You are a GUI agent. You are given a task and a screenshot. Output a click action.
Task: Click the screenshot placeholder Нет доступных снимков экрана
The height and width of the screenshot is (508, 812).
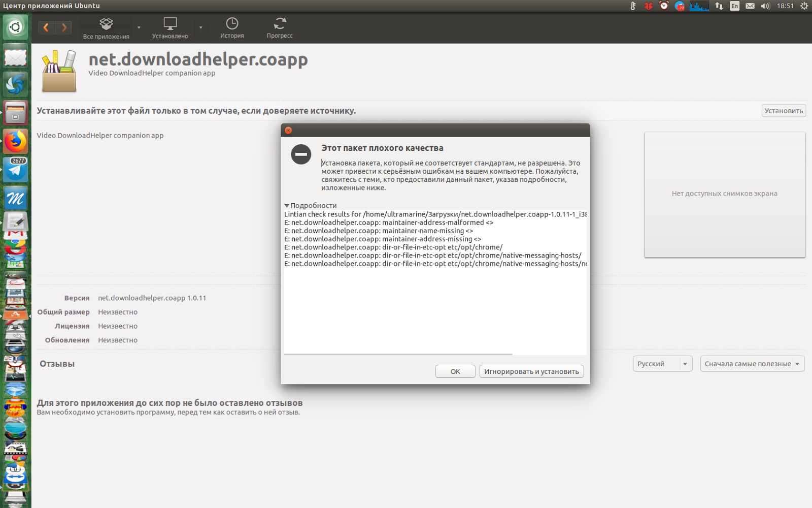(x=725, y=194)
